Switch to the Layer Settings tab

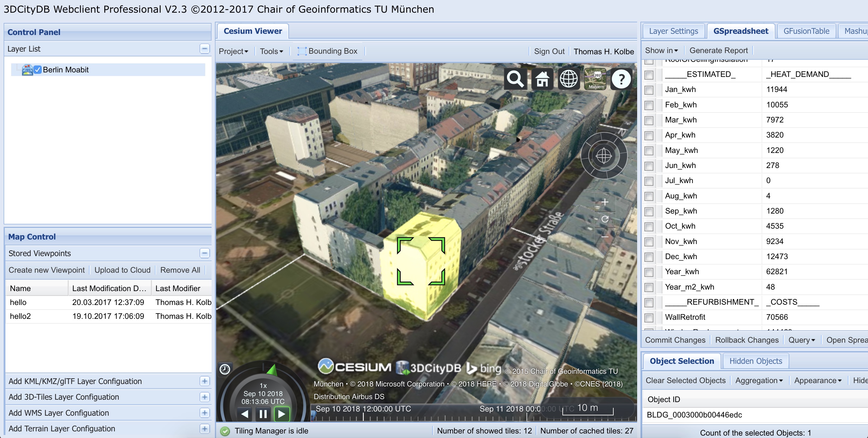[x=674, y=31]
